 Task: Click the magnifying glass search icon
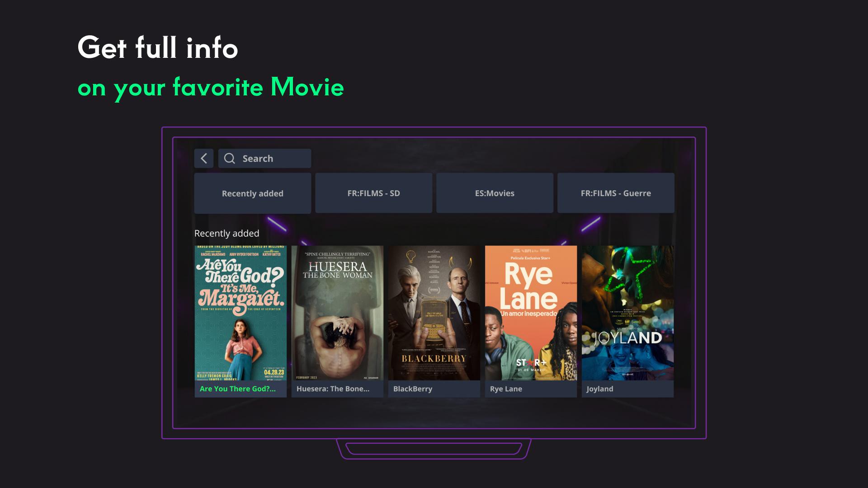coord(230,159)
